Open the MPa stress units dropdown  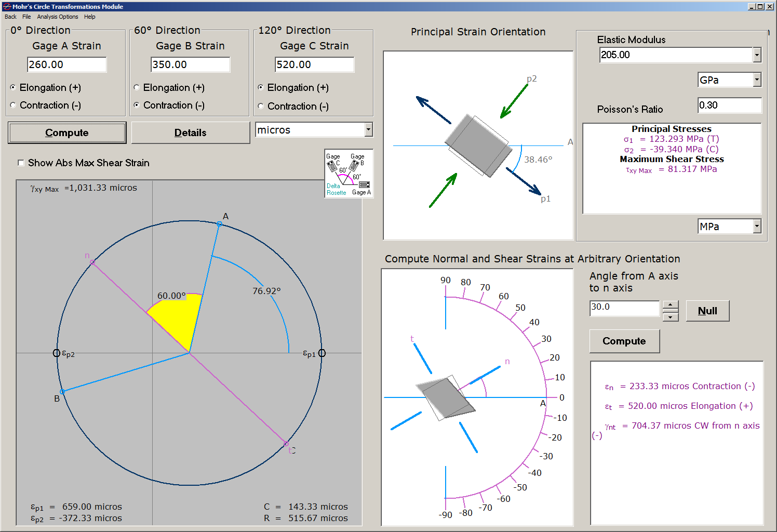(756, 226)
